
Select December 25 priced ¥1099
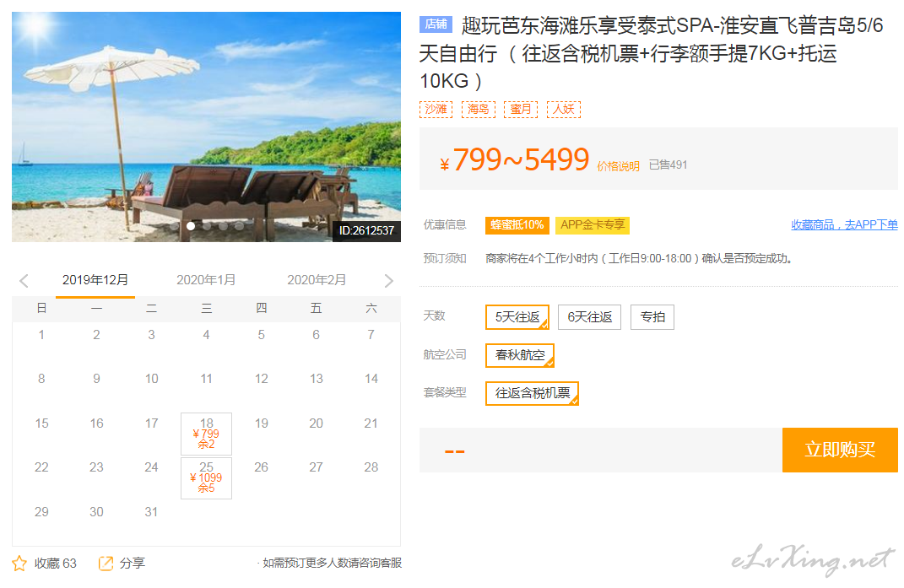pyautogui.click(x=207, y=477)
